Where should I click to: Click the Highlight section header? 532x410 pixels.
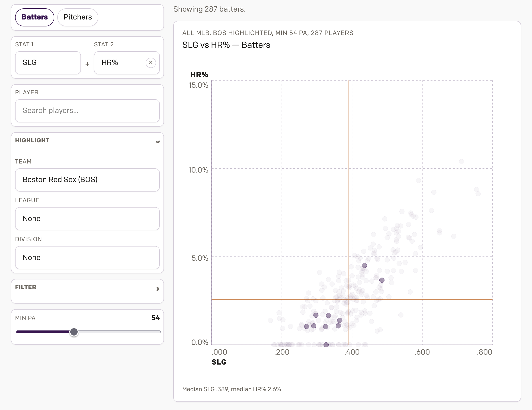click(x=32, y=140)
